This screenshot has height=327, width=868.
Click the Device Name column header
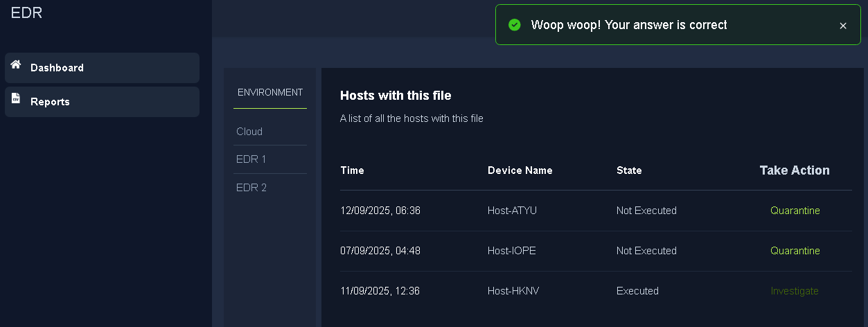click(520, 170)
